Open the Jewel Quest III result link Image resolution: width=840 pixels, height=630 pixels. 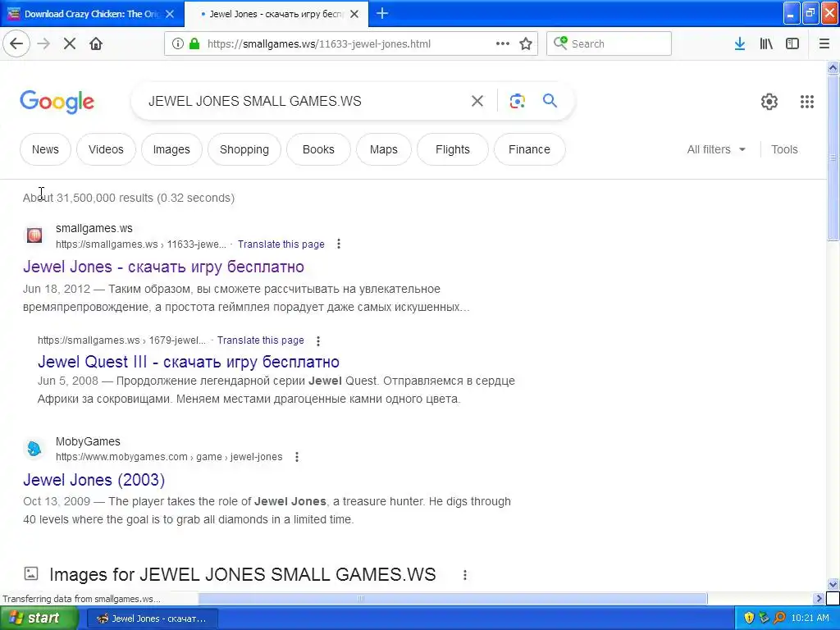188,362
